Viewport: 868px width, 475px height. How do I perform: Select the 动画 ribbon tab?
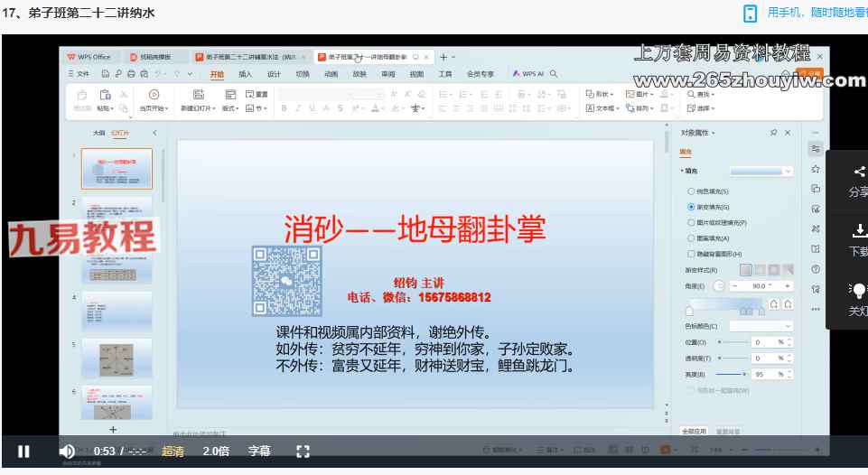coord(331,74)
